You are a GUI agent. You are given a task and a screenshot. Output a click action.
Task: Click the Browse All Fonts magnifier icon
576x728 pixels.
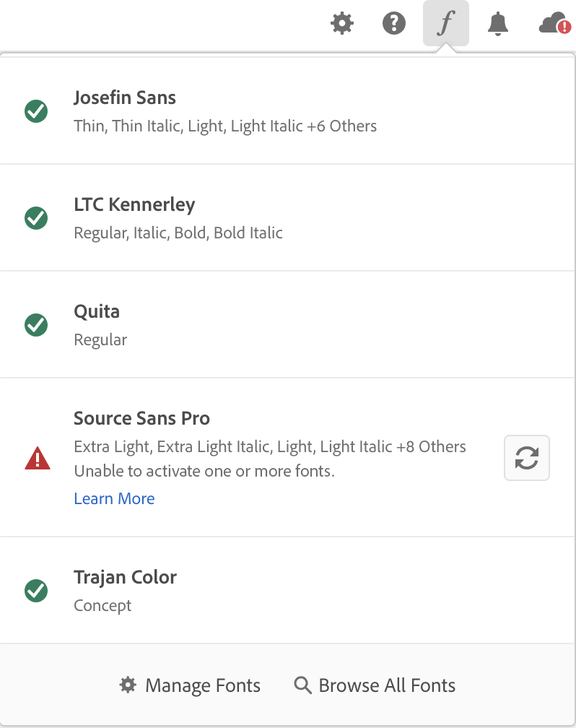(x=303, y=685)
